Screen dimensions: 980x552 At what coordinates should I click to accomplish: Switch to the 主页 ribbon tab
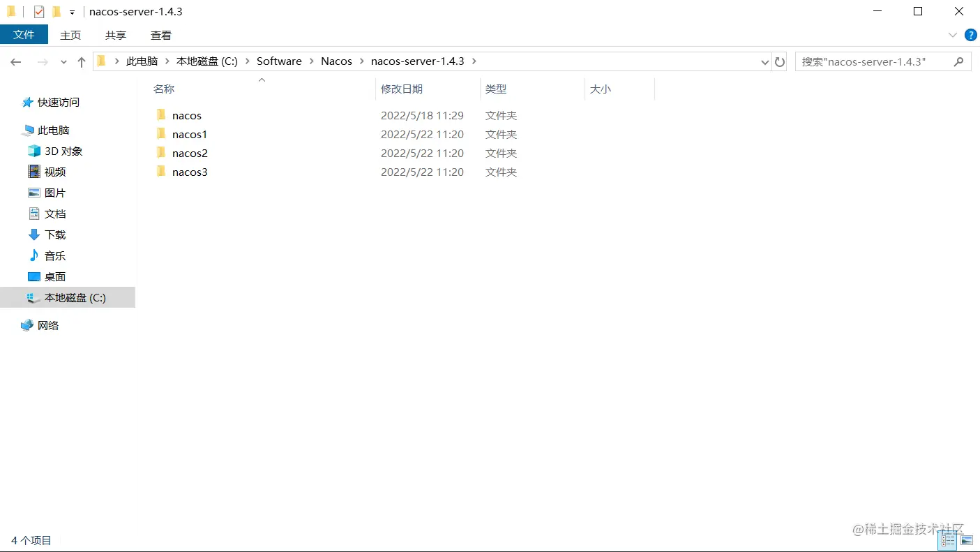tap(70, 35)
